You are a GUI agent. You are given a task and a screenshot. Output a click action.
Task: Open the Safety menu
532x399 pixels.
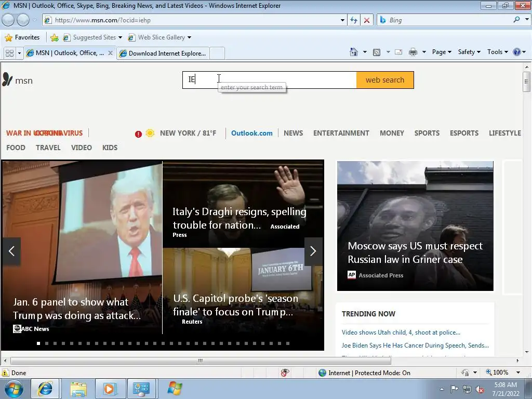click(x=469, y=52)
